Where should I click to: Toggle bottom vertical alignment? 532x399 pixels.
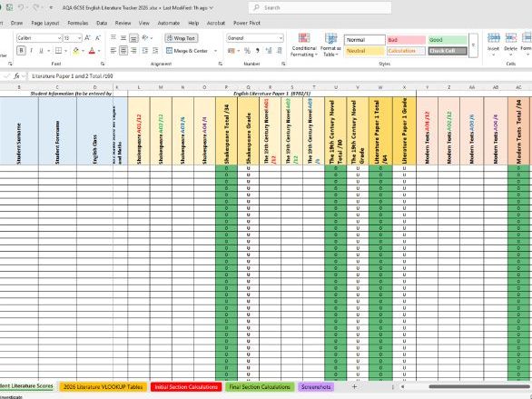coord(133,37)
